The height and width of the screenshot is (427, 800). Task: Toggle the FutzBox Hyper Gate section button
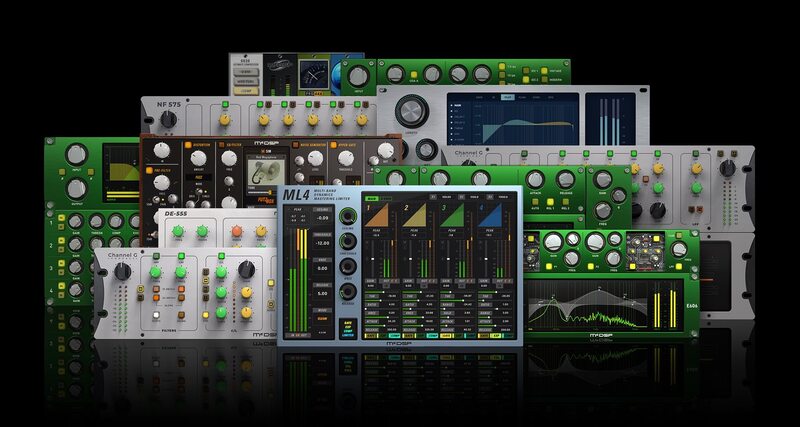[333, 145]
